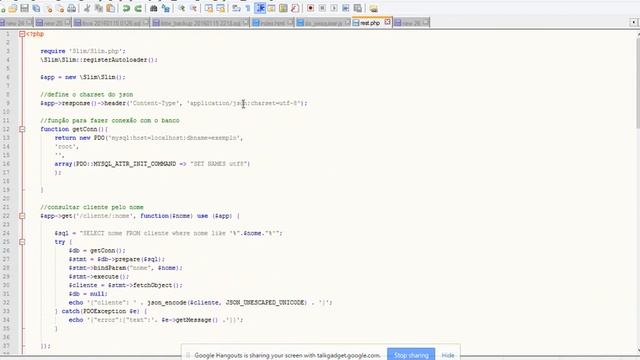Screen dimensions: 640x360
Task: Open the Function List toolbar icon
Action: [295, 8]
